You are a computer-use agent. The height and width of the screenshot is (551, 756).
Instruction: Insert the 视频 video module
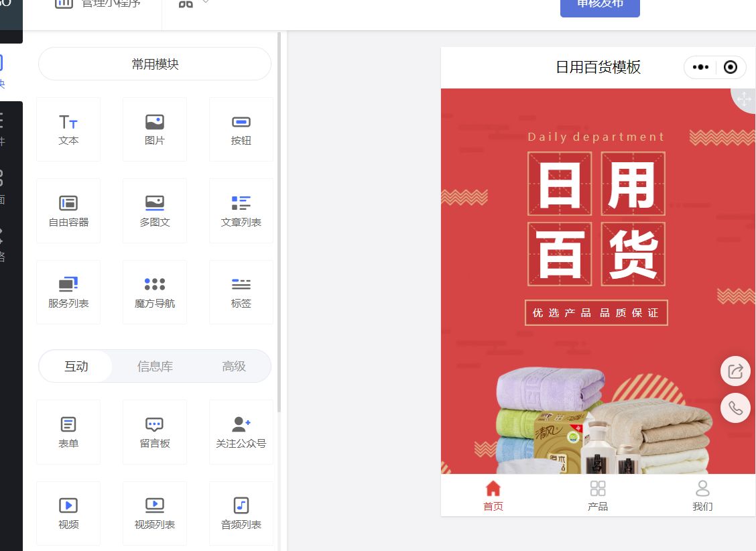click(68, 513)
